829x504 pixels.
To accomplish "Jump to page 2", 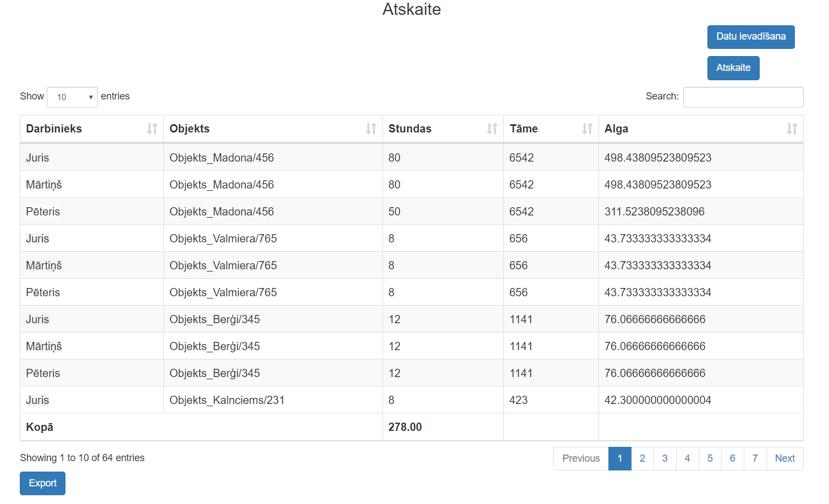I will 642,458.
